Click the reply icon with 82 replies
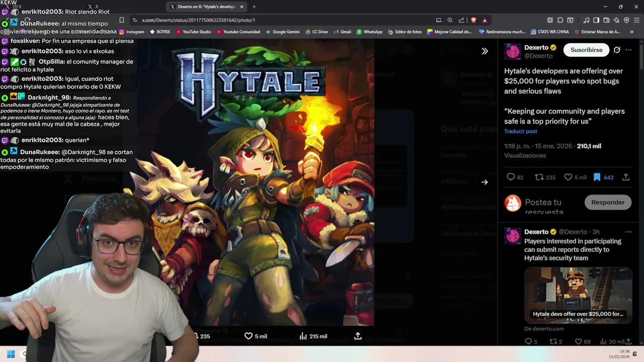Viewport: 644px width, 362px height. pyautogui.click(x=511, y=177)
